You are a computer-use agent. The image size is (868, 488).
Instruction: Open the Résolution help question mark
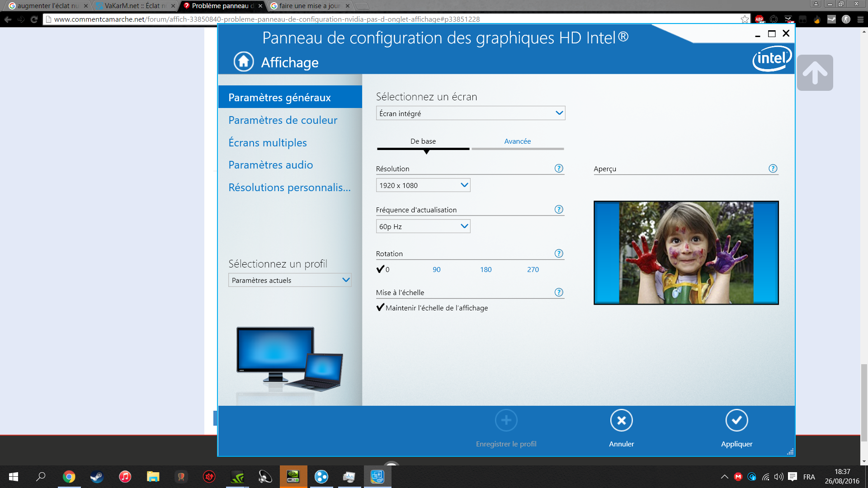coord(559,168)
